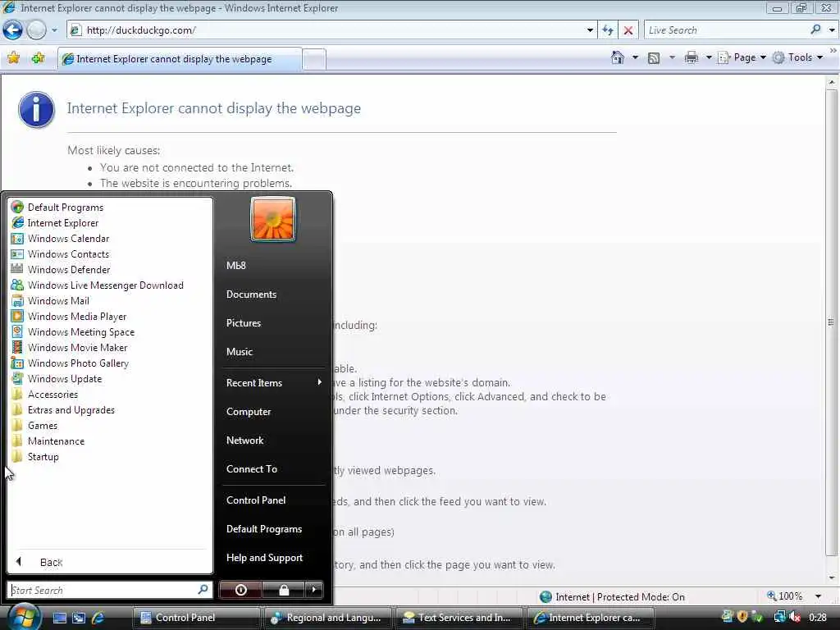Open Control Panel from the Start menu

point(273,500)
